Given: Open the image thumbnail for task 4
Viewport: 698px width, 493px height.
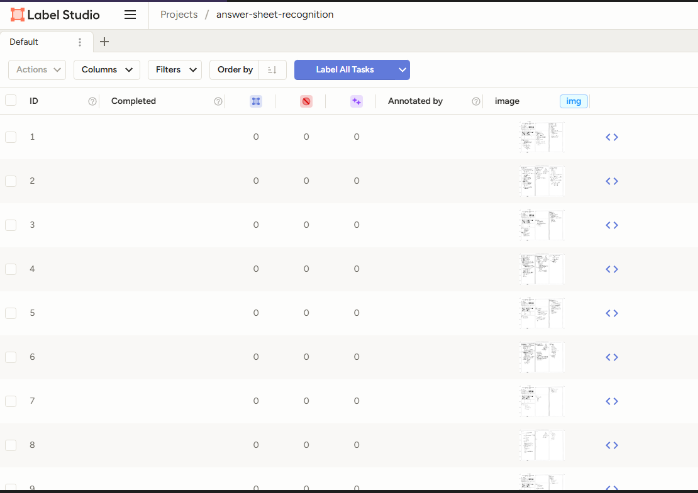Looking at the screenshot, I should pyautogui.click(x=542, y=269).
